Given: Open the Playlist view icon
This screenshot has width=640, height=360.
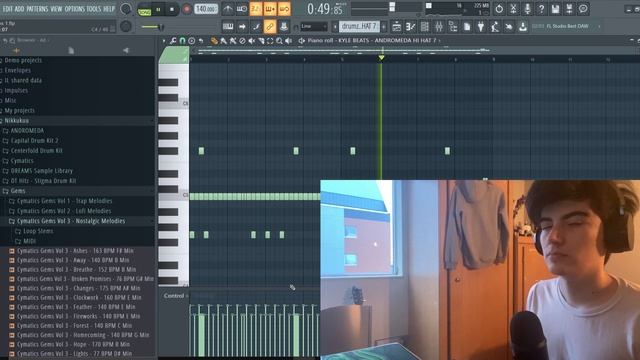Looking at the screenshot, I should (396, 27).
